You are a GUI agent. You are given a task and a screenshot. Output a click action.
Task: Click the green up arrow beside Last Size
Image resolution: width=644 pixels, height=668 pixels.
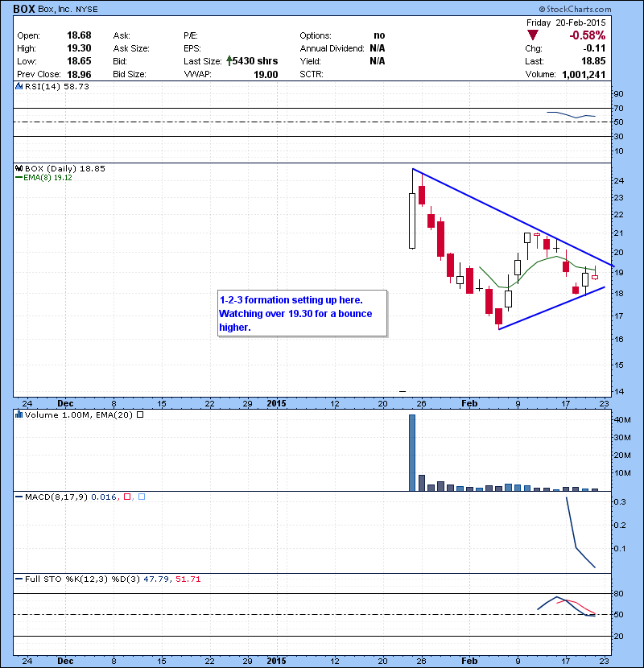229,61
